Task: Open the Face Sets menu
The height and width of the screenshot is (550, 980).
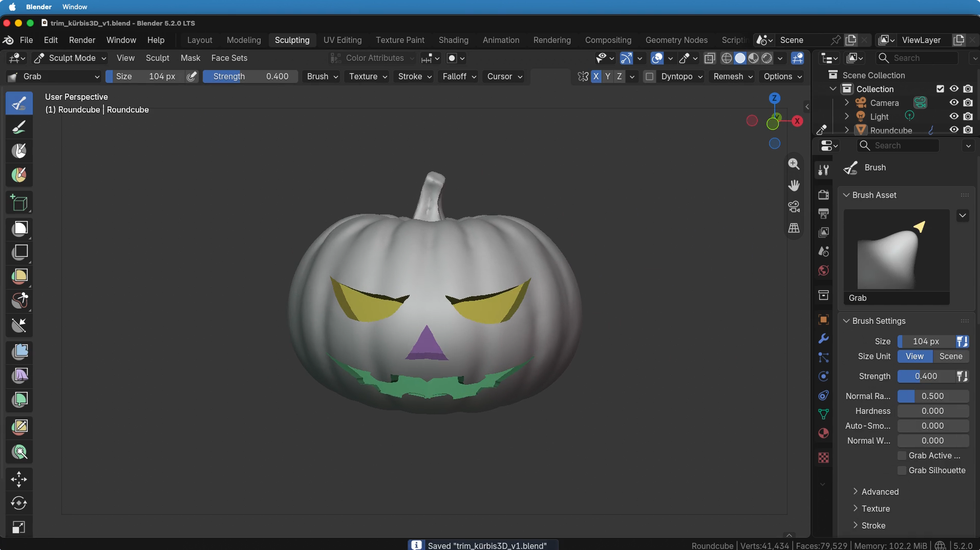Action: [229, 58]
